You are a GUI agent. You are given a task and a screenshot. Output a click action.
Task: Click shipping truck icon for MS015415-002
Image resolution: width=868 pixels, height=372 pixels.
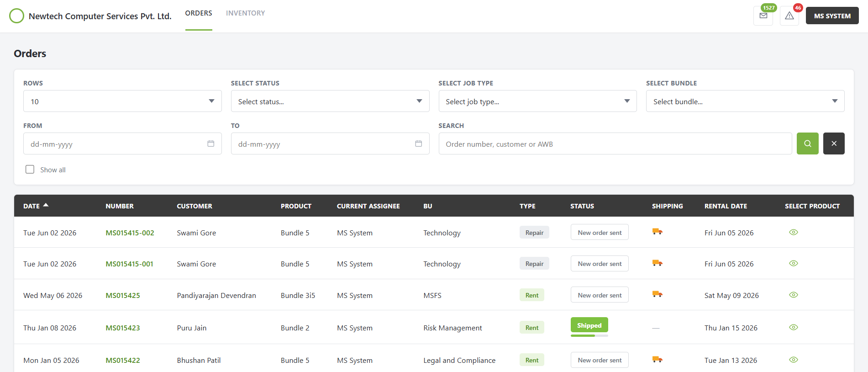pos(658,232)
